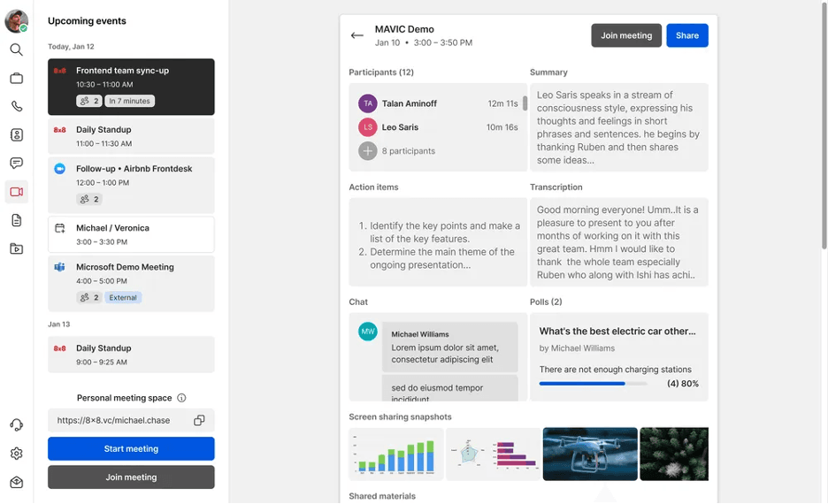Click the Start meeting button
828x504 pixels.
[131, 449]
